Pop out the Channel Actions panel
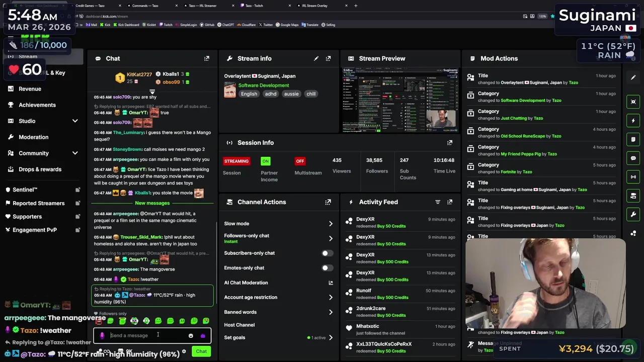The image size is (644, 362). point(328,202)
